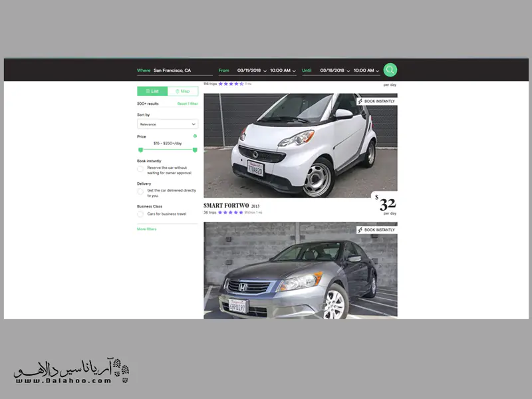Click the Reset 1 filter link
Viewport: 532px width, 399px height.
[x=188, y=104]
